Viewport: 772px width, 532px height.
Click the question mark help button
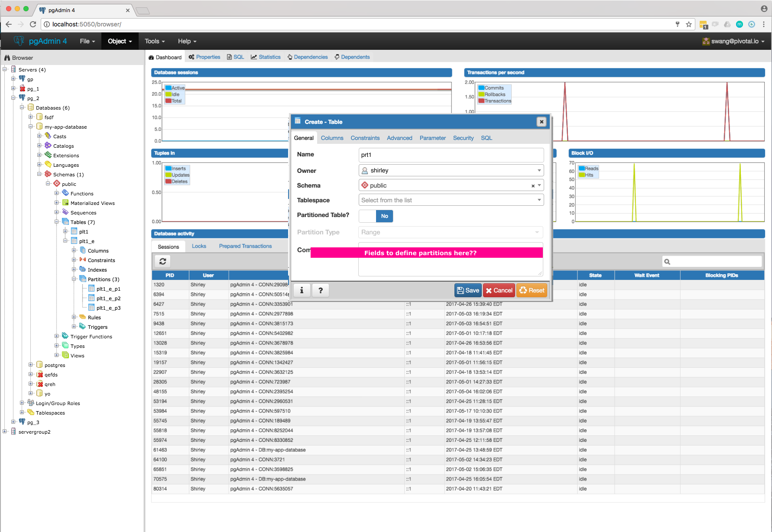coord(321,290)
